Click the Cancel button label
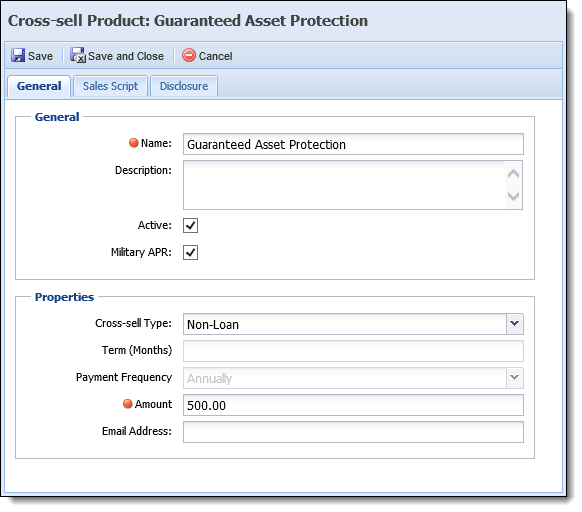The image size is (582, 512). (x=216, y=56)
